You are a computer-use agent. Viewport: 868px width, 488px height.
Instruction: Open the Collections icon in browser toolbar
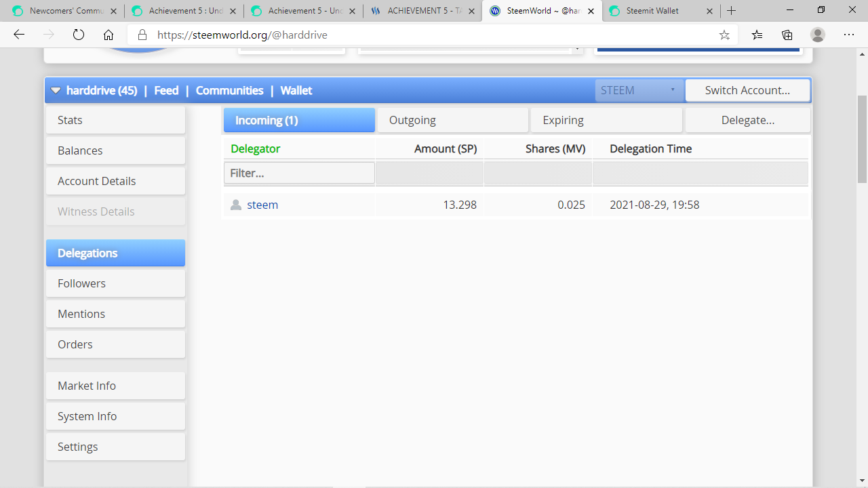(787, 35)
